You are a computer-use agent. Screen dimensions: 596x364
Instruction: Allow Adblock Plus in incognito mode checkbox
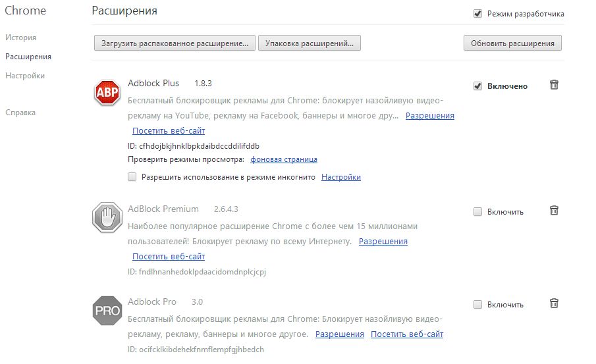coord(132,176)
